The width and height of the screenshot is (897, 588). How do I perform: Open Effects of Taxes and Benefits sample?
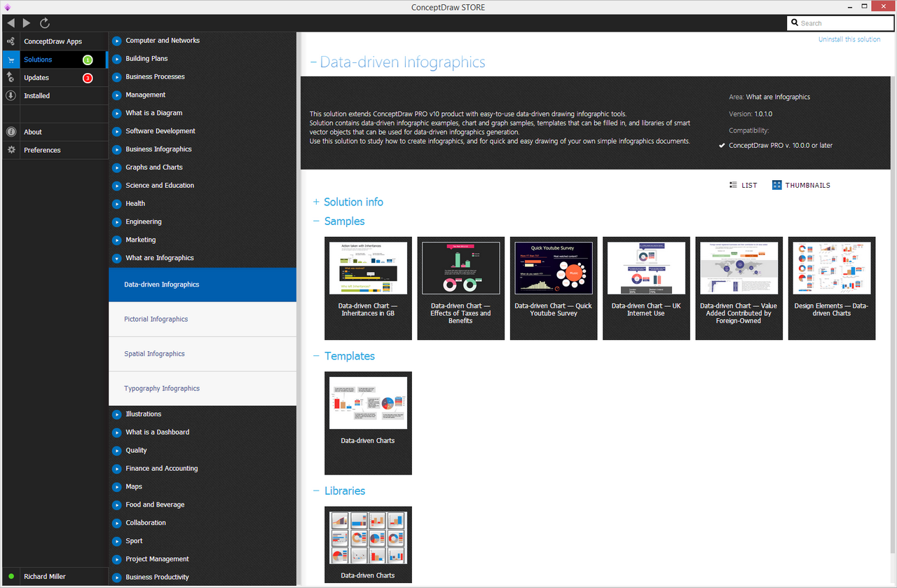tap(460, 288)
